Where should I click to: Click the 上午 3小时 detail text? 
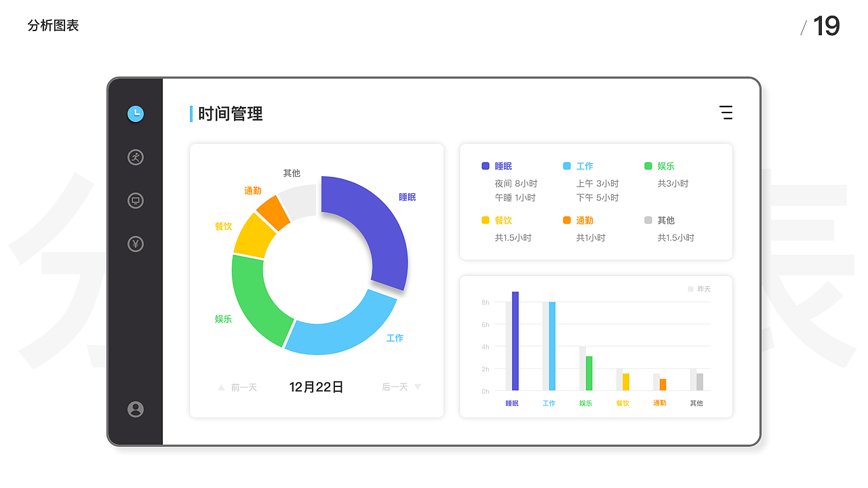tap(597, 184)
